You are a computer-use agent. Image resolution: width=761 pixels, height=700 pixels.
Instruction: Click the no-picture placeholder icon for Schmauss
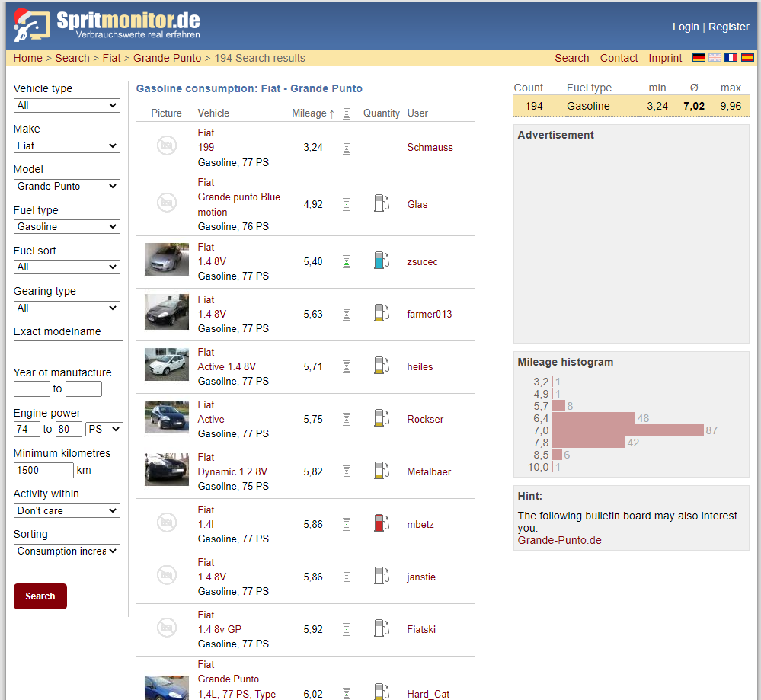(167, 145)
